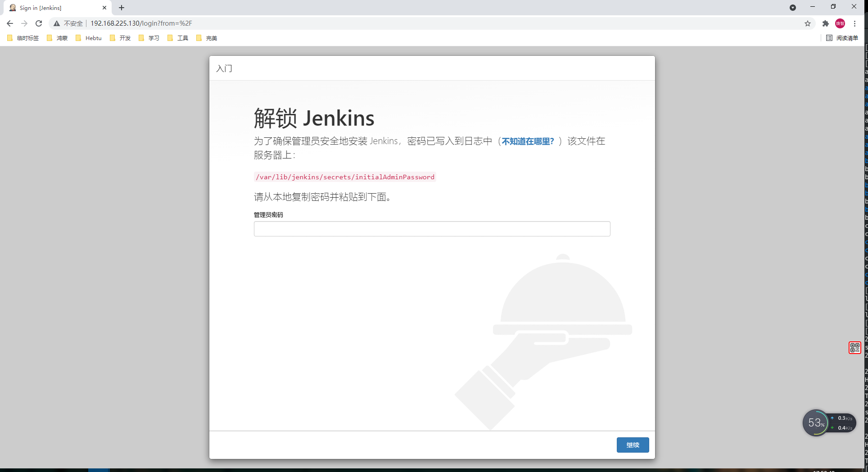The width and height of the screenshot is (868, 472).
Task: Focus the 管理员密码 password field
Action: tap(432, 229)
